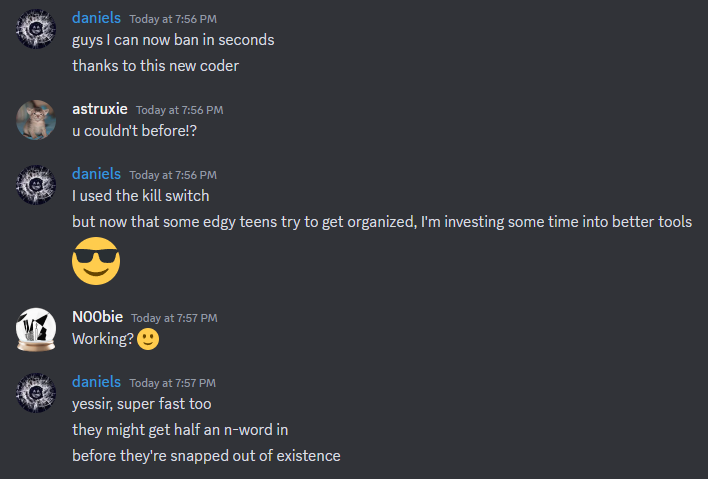Viewport: 708px width, 479px height.
Task: Open N00bie's snow globe avatar
Action: click(x=36, y=329)
